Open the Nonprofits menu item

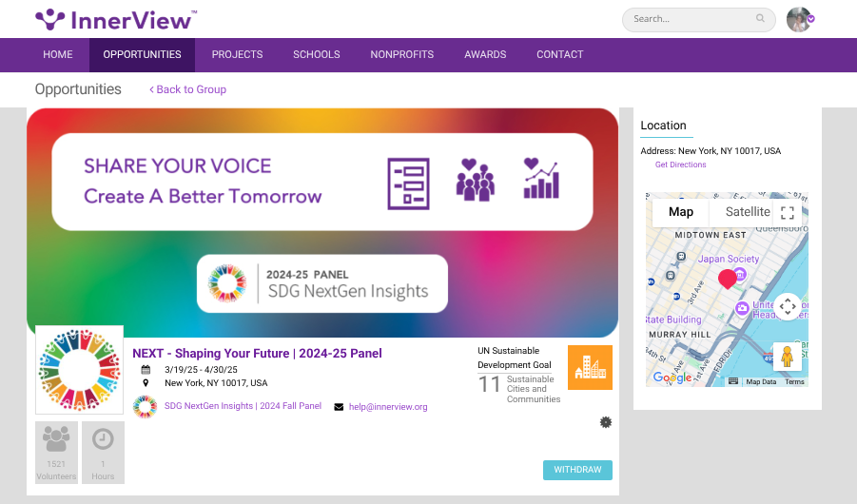coord(402,54)
